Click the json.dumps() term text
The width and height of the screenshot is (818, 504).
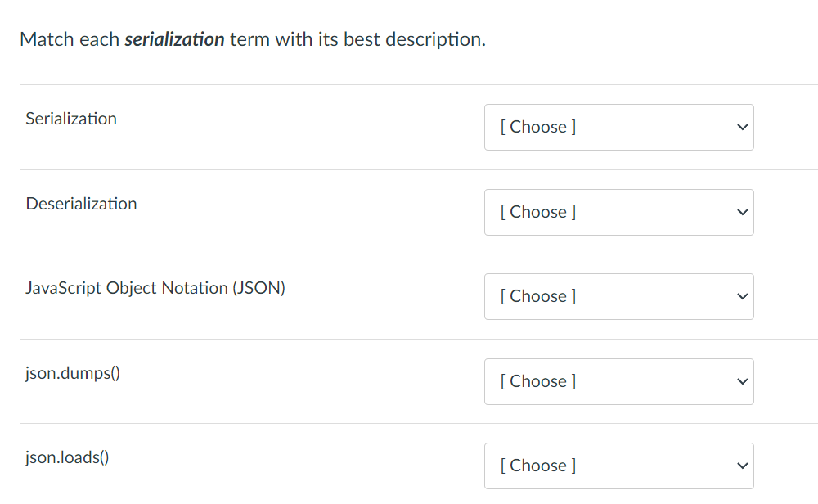coord(73,373)
